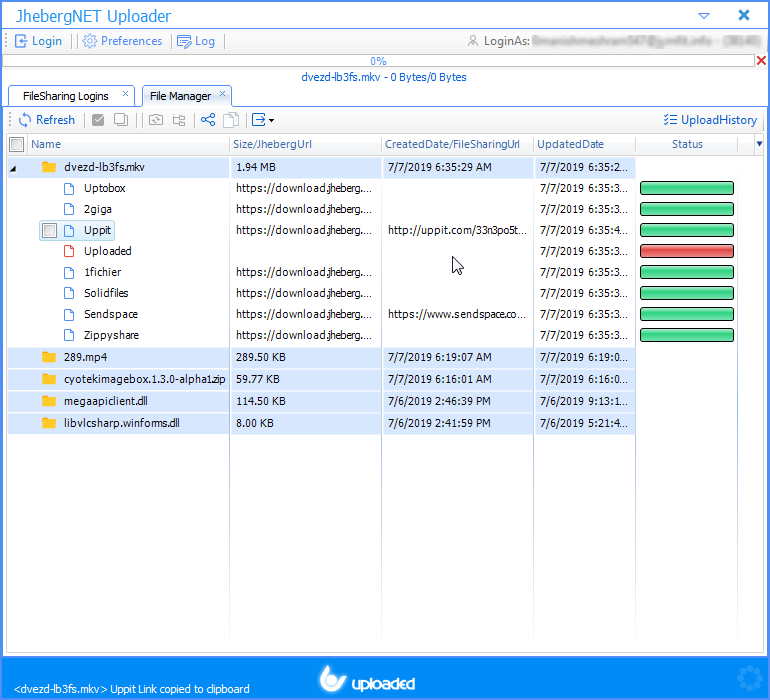770x700 pixels.
Task: Select the Sendspace file entry
Action: pos(111,314)
